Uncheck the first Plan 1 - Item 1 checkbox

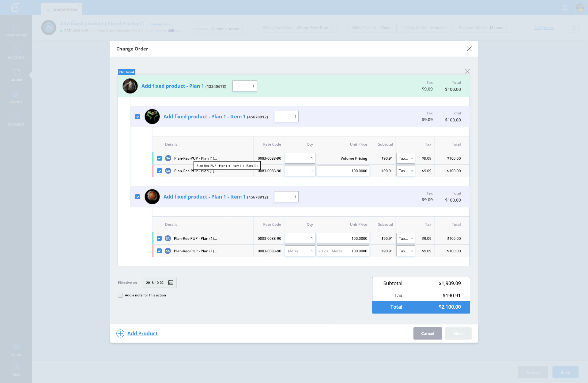point(138,117)
